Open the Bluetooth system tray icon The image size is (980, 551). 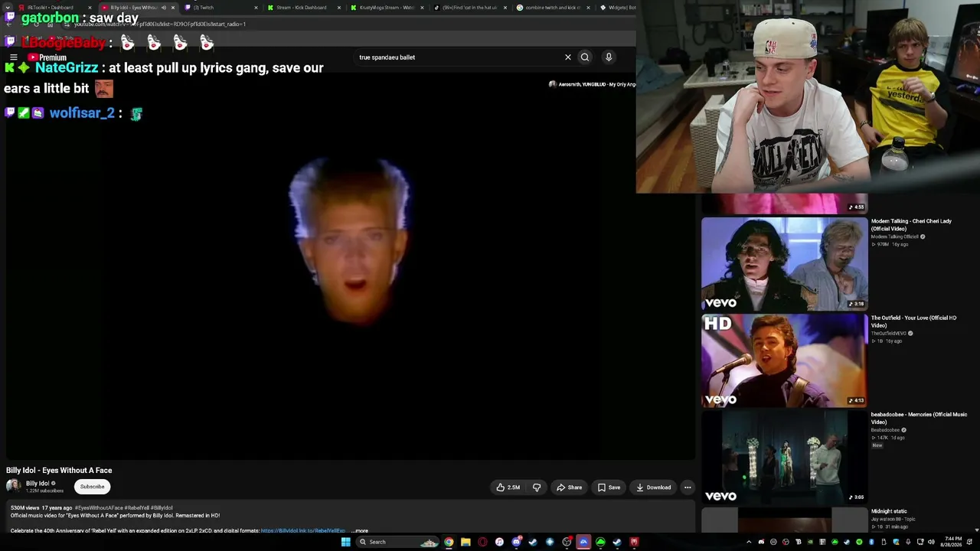(x=871, y=542)
